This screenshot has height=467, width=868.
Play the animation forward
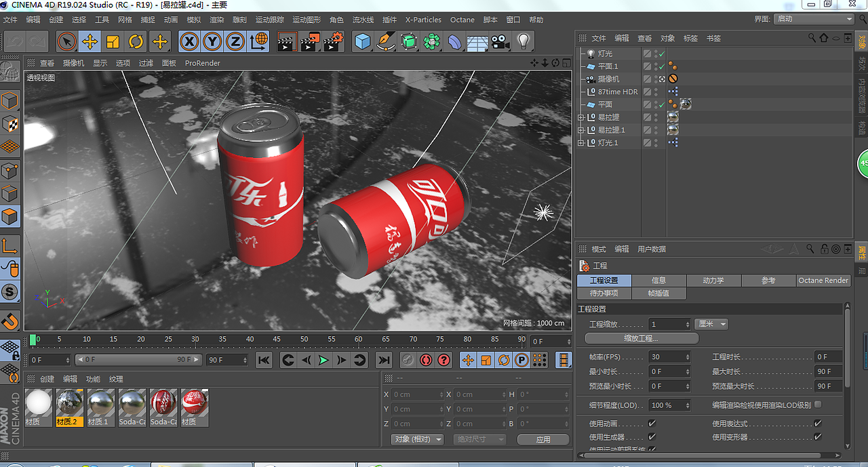[323, 360]
